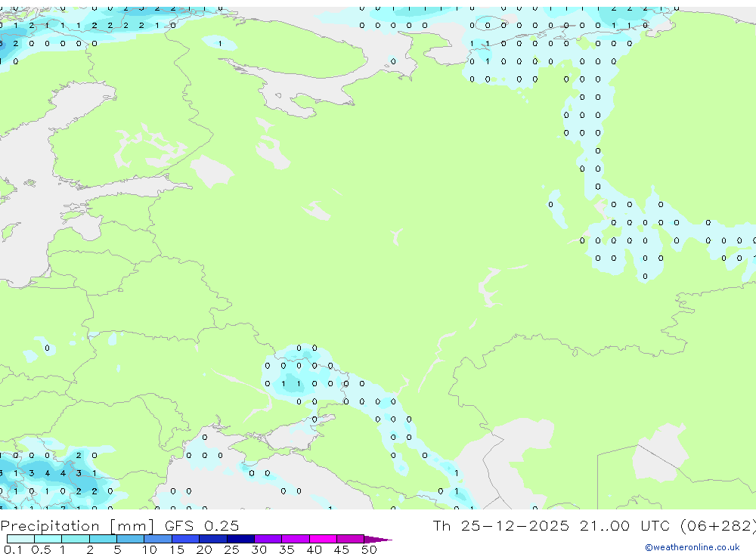Click the '25' legend scale label
Viewport: 756px width, 554px height.
231,549
